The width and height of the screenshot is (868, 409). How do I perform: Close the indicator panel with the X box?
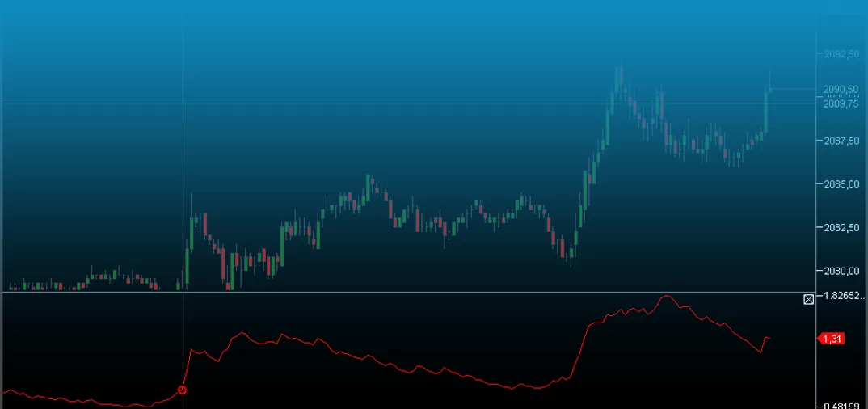click(809, 299)
